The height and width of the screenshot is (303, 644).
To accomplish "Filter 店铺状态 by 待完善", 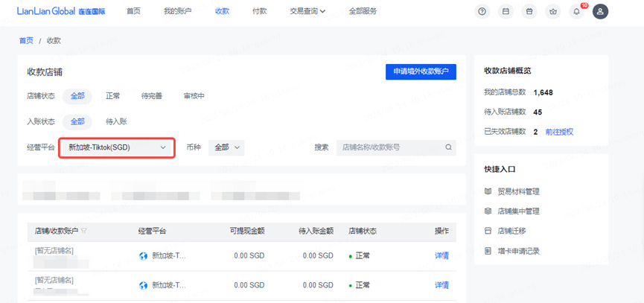I will tap(152, 96).
